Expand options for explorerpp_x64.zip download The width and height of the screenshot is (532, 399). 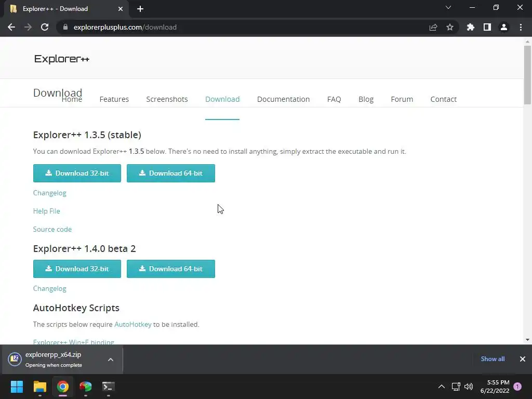(x=111, y=360)
